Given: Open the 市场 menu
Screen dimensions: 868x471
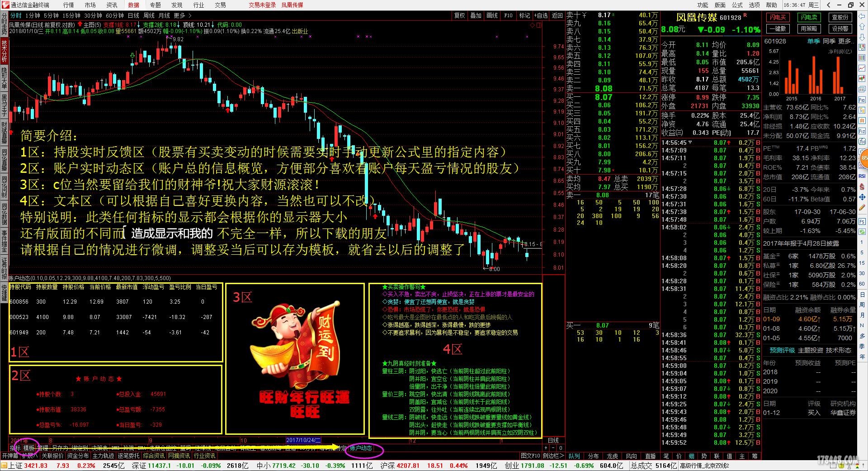Looking at the screenshot, I should 90,5.
